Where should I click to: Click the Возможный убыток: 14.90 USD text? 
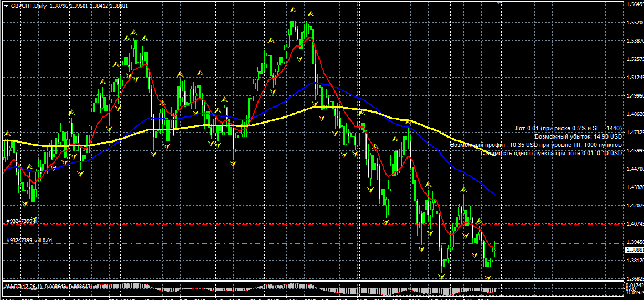[x=578, y=136]
